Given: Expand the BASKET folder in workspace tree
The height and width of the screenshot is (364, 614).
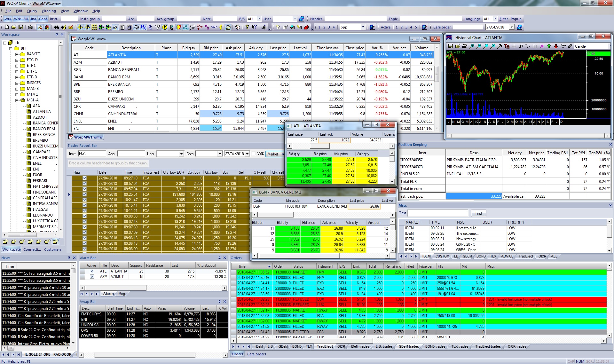Looking at the screenshot, I should click(17, 54).
